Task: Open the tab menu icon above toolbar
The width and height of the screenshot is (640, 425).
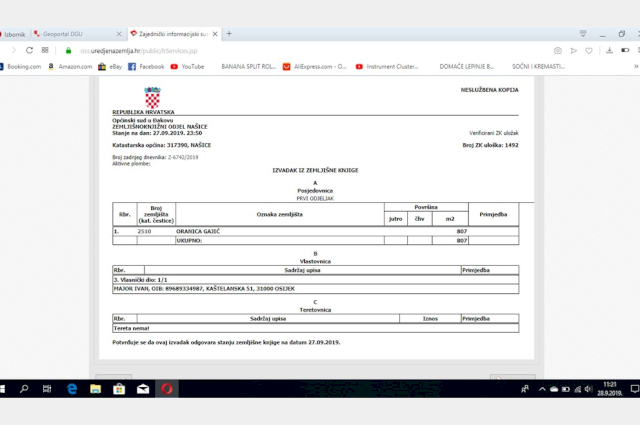Action: pos(583,33)
